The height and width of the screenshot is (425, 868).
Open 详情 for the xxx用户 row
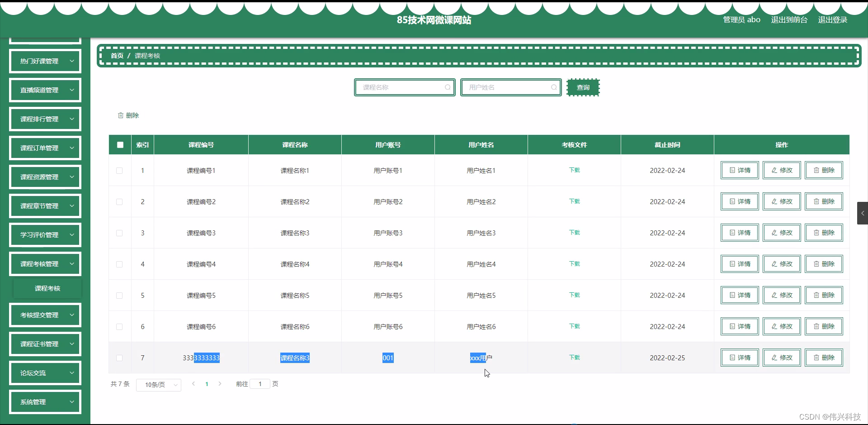(x=740, y=357)
